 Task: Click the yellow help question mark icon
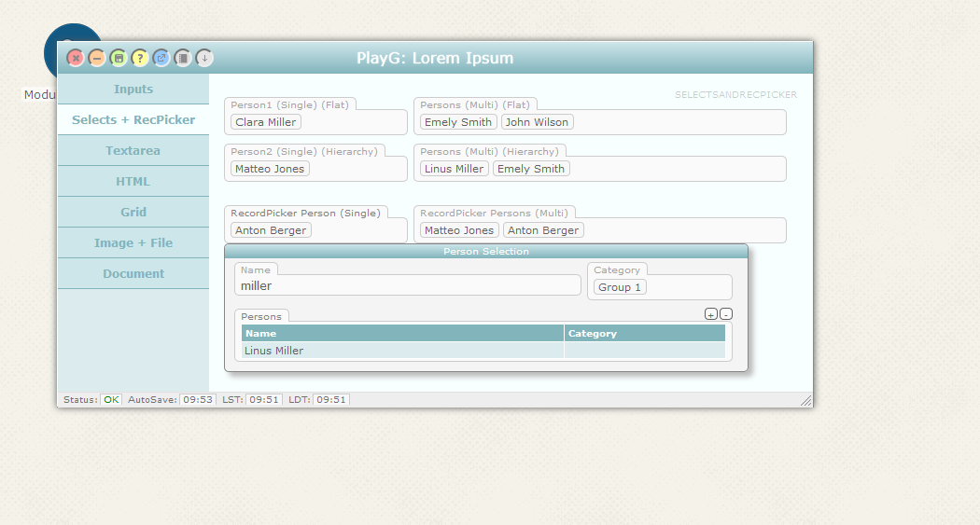(140, 58)
